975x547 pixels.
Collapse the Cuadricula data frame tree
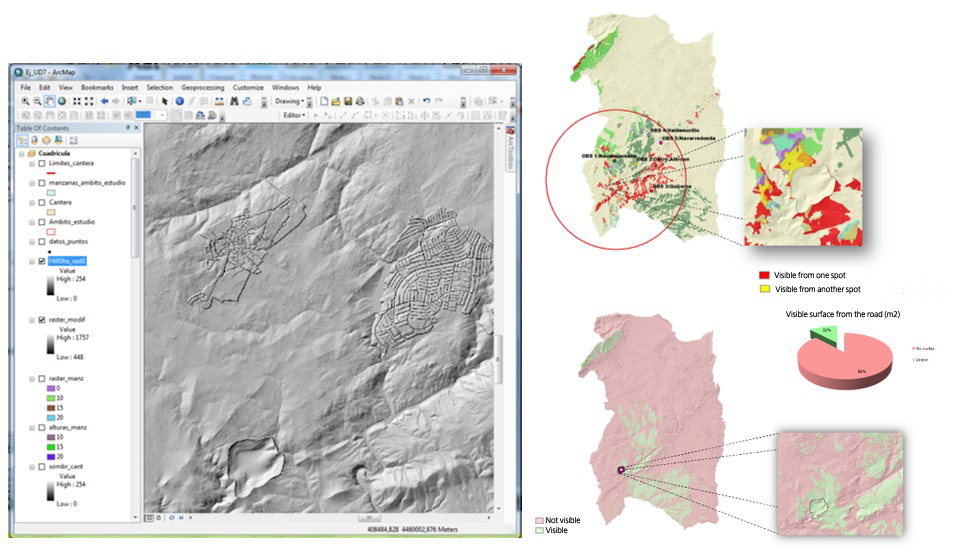click(21, 152)
